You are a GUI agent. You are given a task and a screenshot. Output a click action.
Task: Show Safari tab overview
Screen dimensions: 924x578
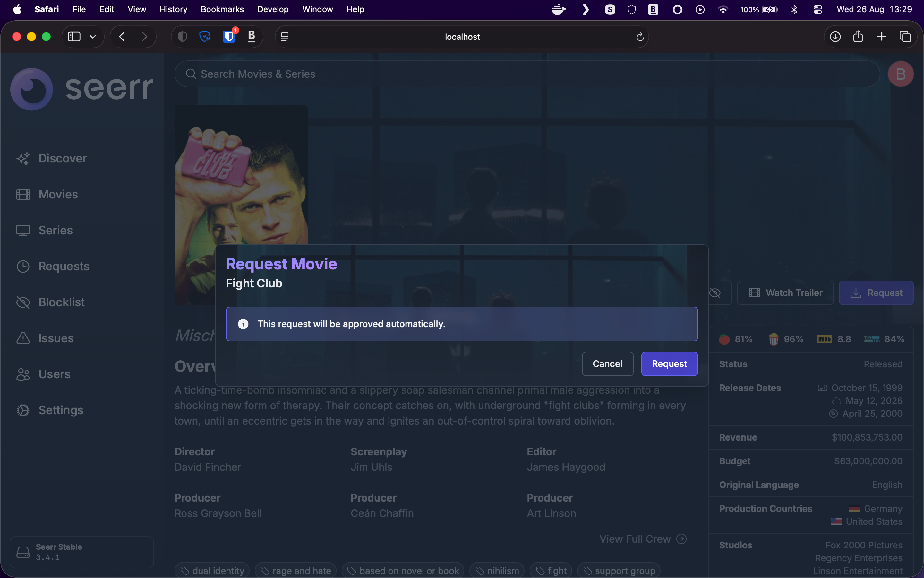[x=905, y=37]
